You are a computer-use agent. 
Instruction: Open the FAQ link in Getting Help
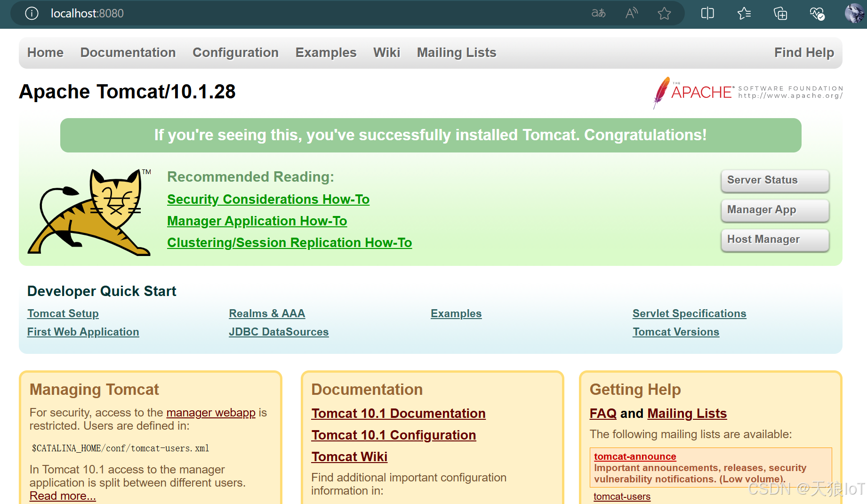pos(603,414)
